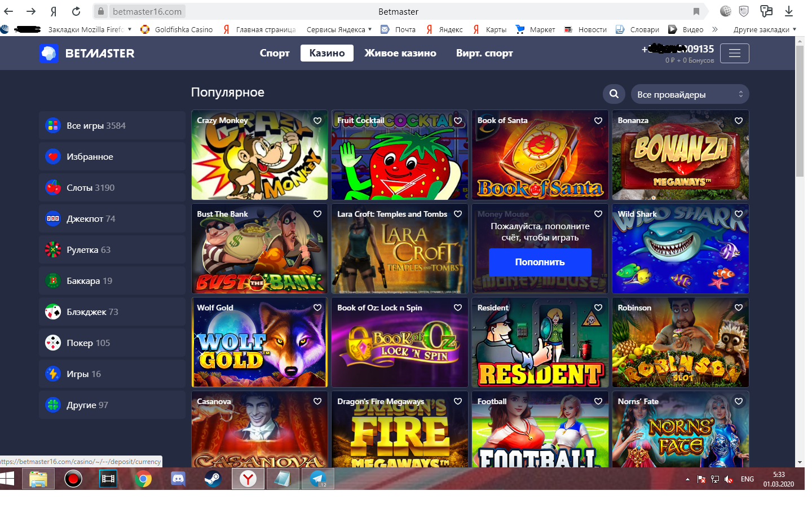812x508 pixels.
Task: Mark Bust The Bank as favorite
Action: pos(317,214)
